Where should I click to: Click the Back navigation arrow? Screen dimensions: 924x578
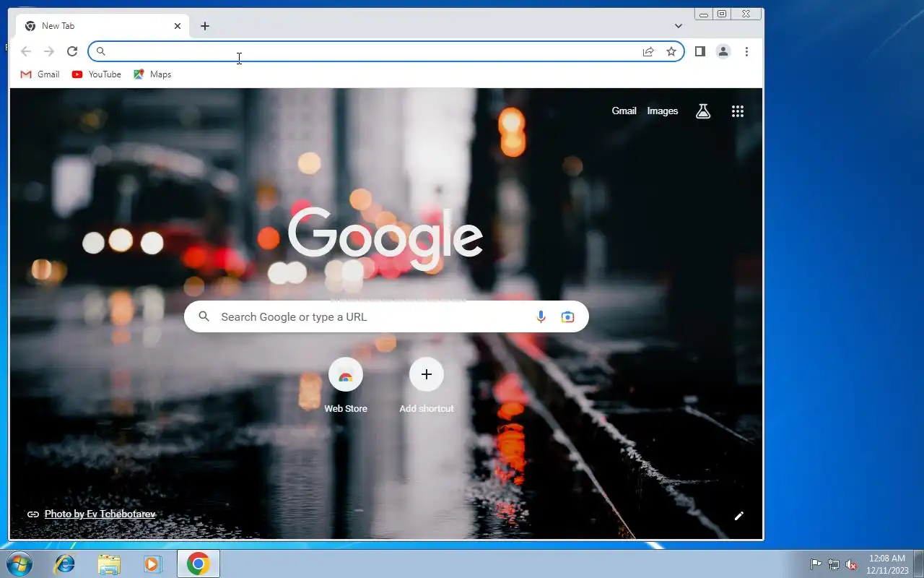tap(26, 51)
